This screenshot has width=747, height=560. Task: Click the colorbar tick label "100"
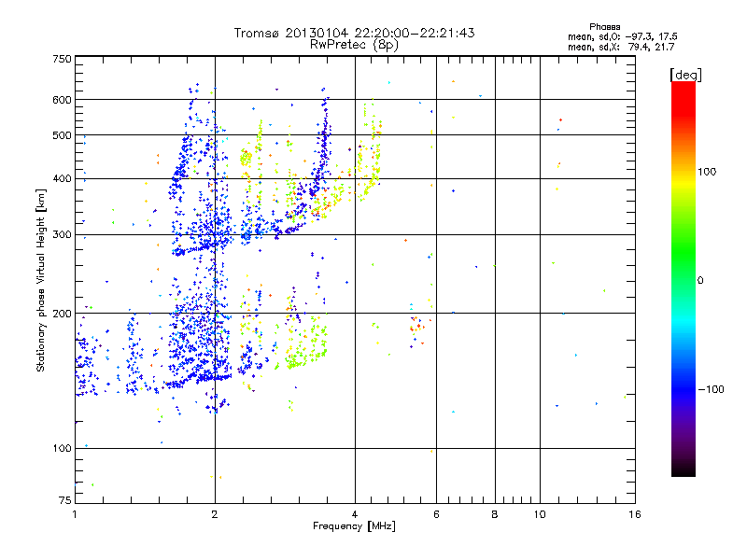click(x=707, y=172)
